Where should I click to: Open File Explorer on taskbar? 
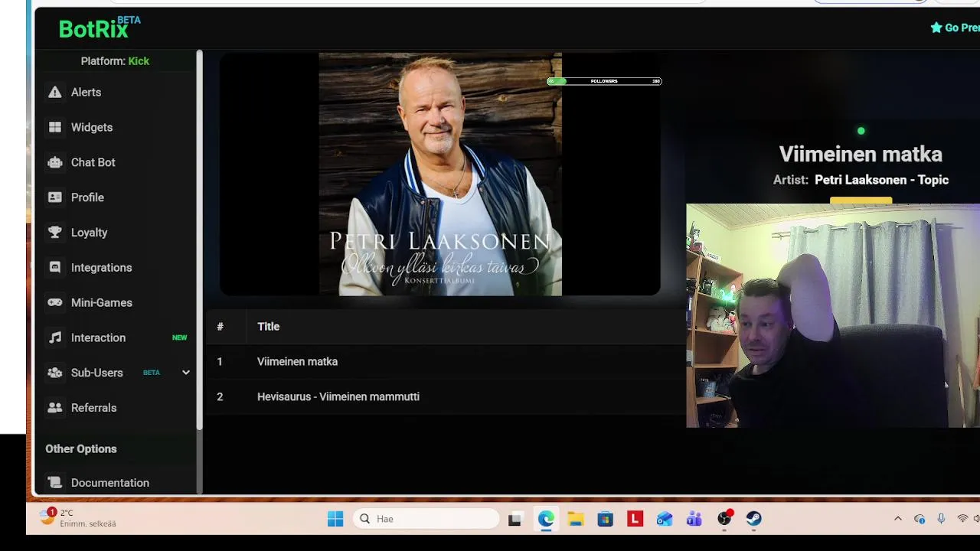pos(576,519)
